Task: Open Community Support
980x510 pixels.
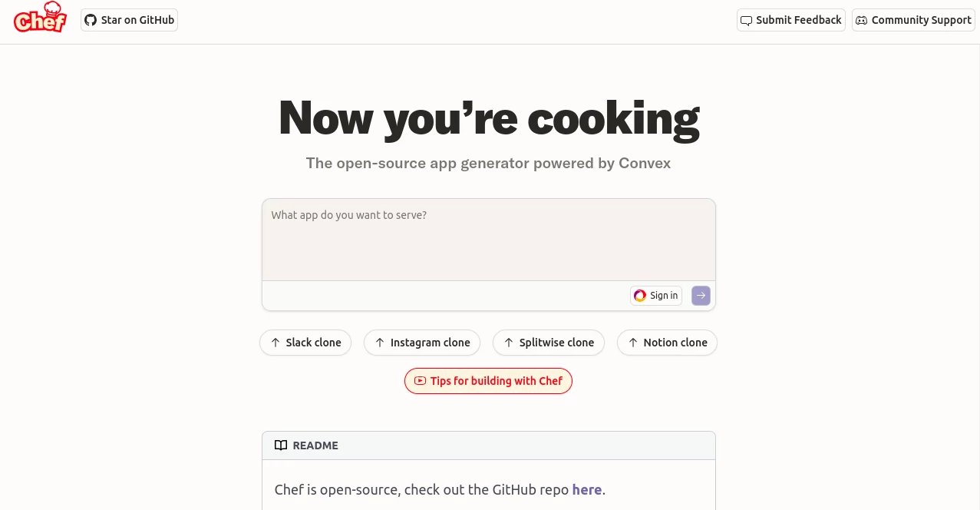Action: point(912,20)
